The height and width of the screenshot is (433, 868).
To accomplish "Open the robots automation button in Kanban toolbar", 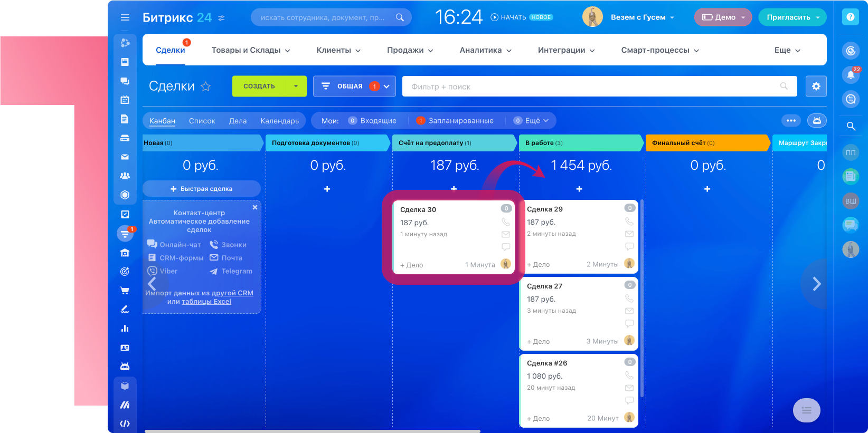I will (x=817, y=121).
